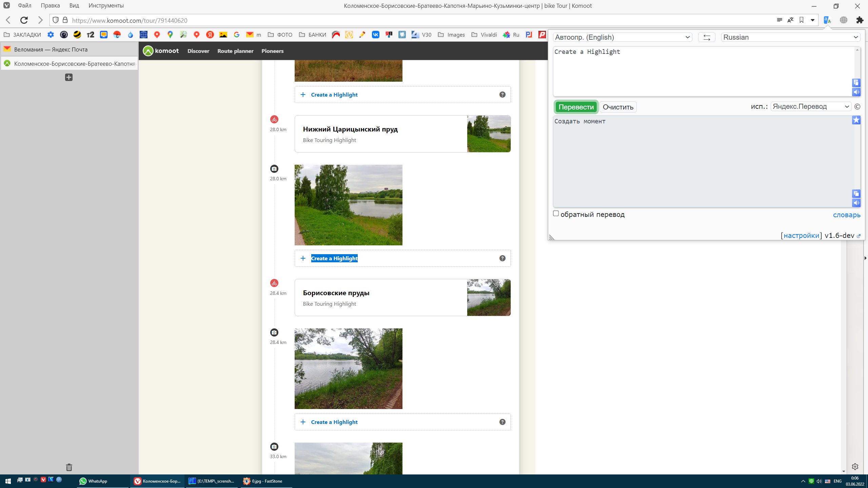Click the trash icon at sidebar bottom

coord(69,467)
